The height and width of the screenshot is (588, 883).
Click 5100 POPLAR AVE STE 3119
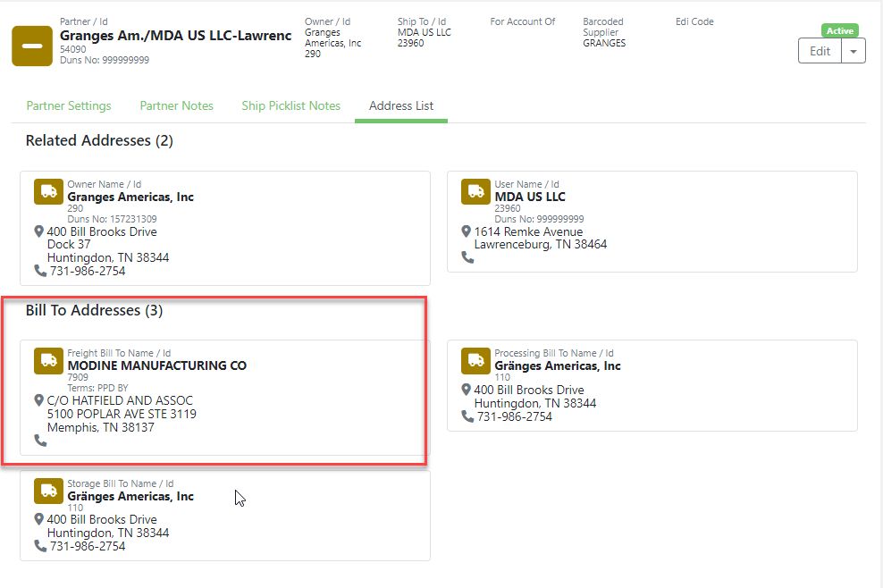point(122,414)
